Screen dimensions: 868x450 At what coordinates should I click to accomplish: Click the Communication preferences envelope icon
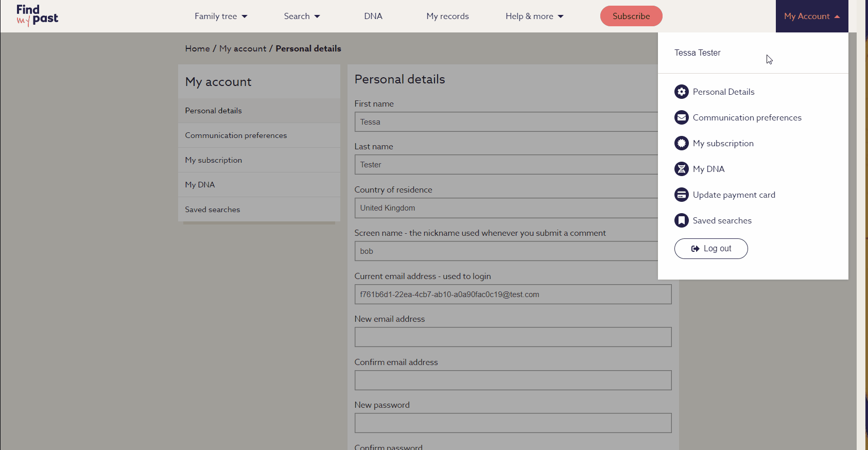point(681,117)
